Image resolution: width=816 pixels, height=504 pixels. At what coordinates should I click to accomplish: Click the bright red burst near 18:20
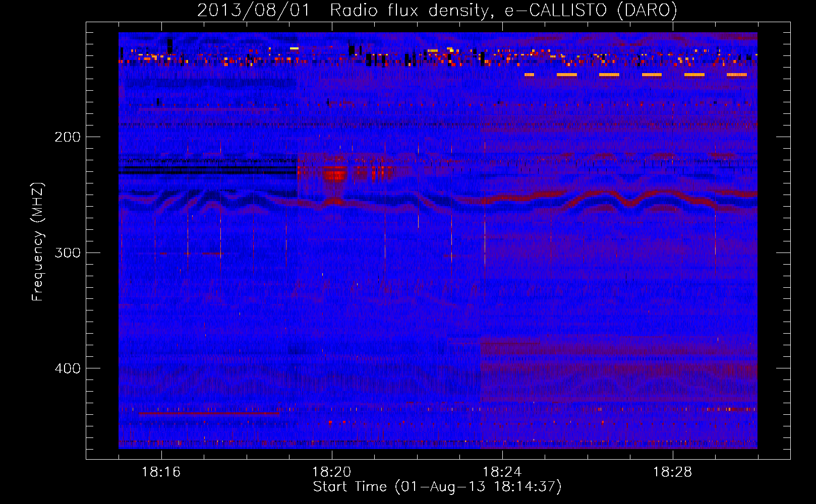click(x=335, y=173)
